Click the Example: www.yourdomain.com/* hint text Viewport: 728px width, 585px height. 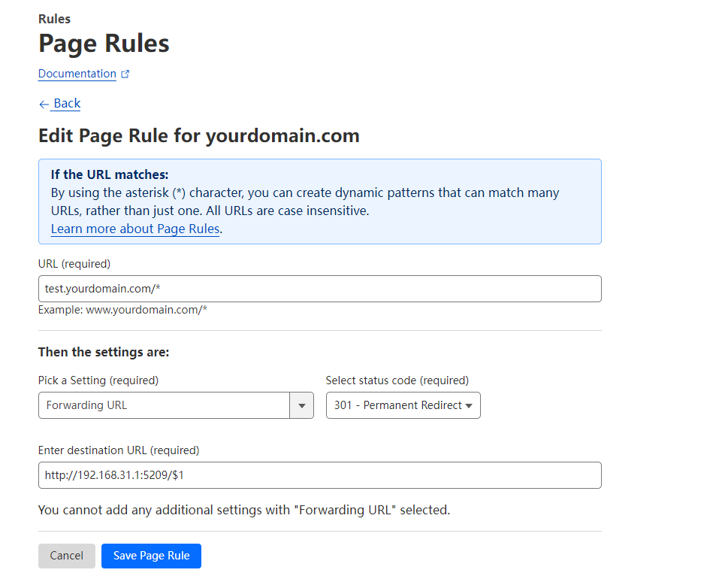tap(122, 310)
